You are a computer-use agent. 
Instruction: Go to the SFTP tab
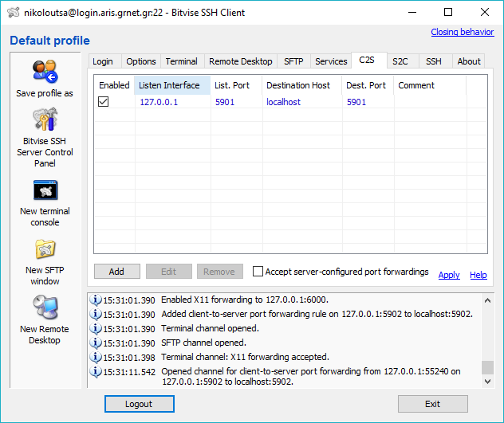tap(293, 61)
